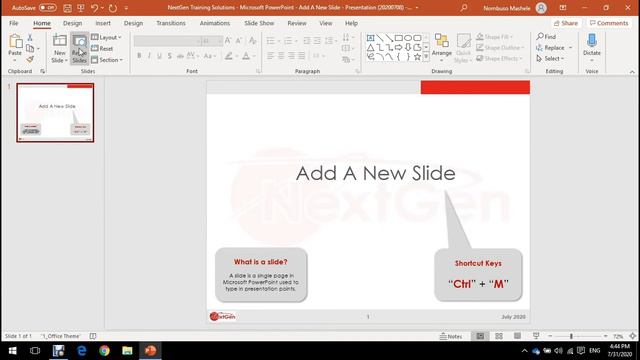The image size is (640, 360).
Task: Click the Paste icon
Action: tap(15, 42)
